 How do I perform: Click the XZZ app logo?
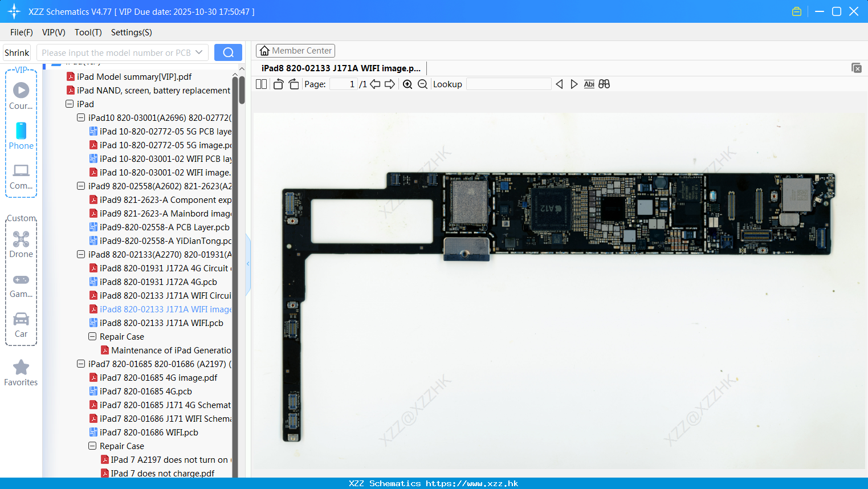[14, 11]
